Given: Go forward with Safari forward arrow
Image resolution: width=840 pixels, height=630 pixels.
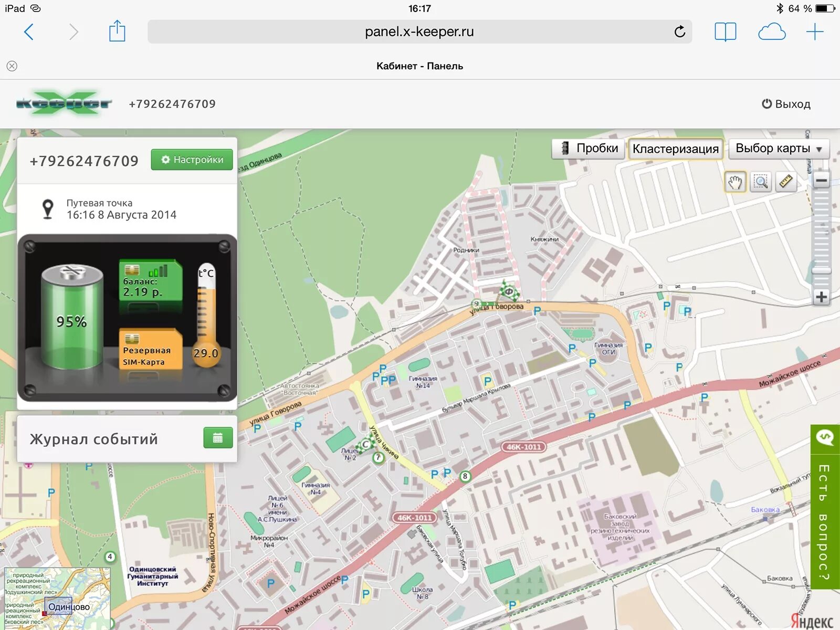Looking at the screenshot, I should (x=73, y=32).
